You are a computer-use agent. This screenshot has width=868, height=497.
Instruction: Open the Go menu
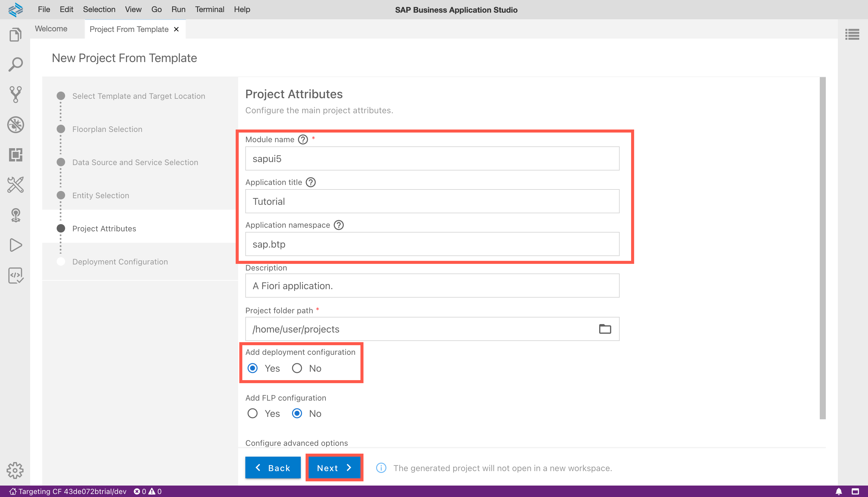[156, 10]
